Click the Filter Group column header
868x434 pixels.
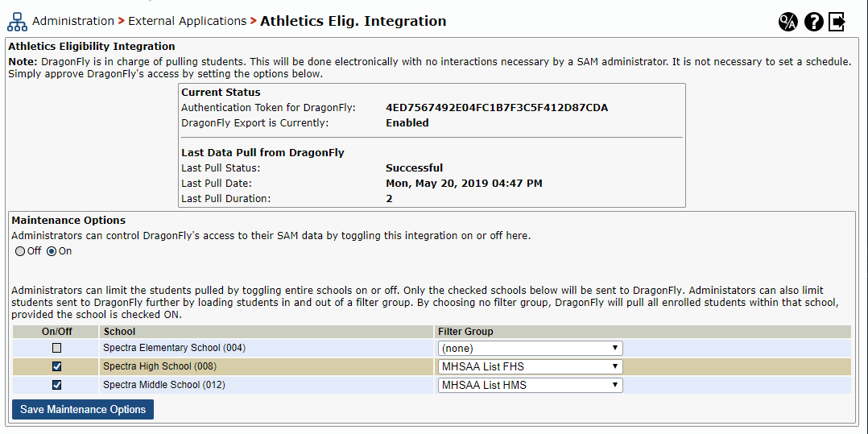pyautogui.click(x=465, y=332)
